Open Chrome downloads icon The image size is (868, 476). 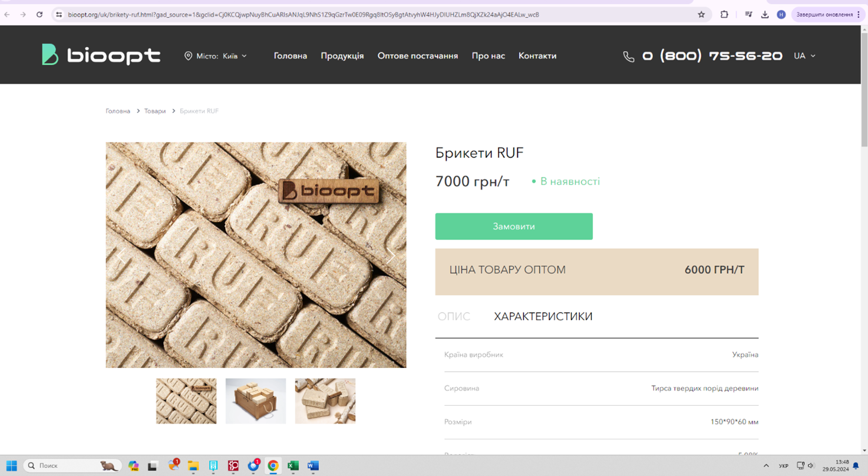pyautogui.click(x=765, y=15)
